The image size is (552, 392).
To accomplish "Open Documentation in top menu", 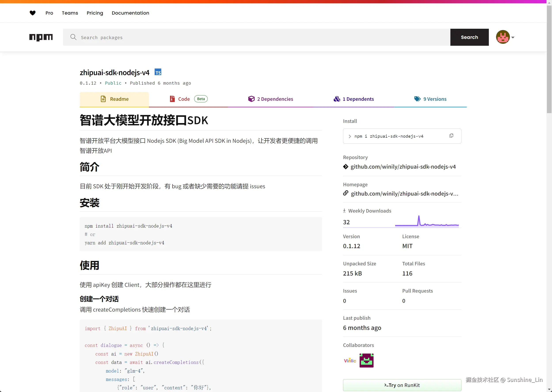I will click(x=130, y=13).
